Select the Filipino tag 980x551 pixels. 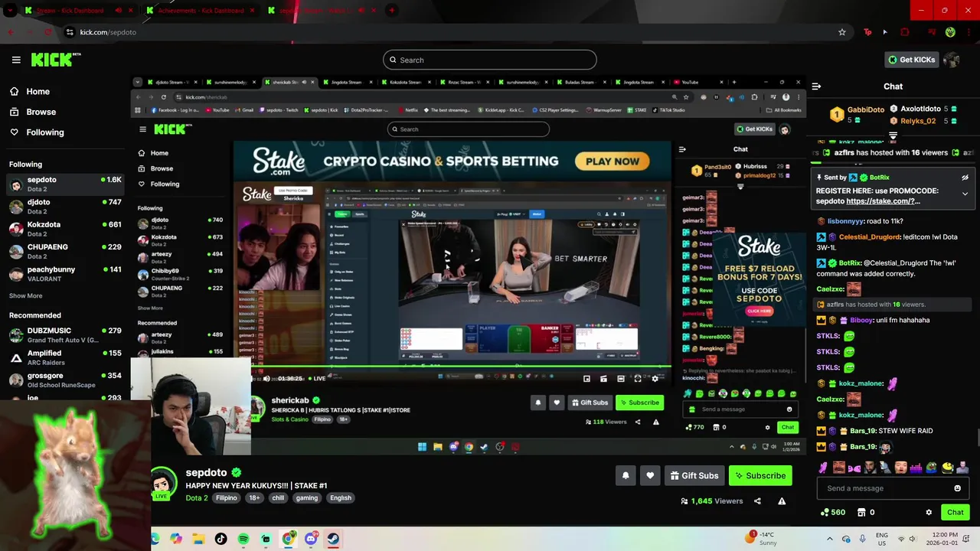227,497
